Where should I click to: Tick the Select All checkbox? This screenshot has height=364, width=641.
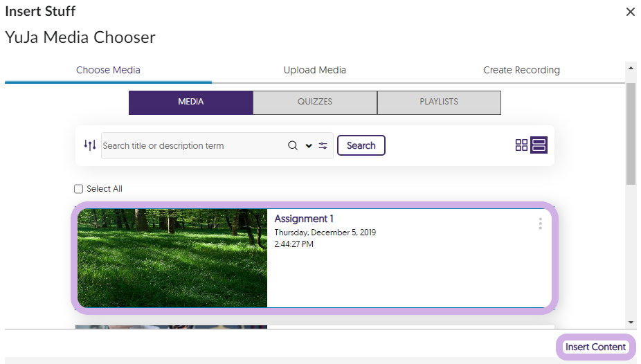click(x=78, y=189)
